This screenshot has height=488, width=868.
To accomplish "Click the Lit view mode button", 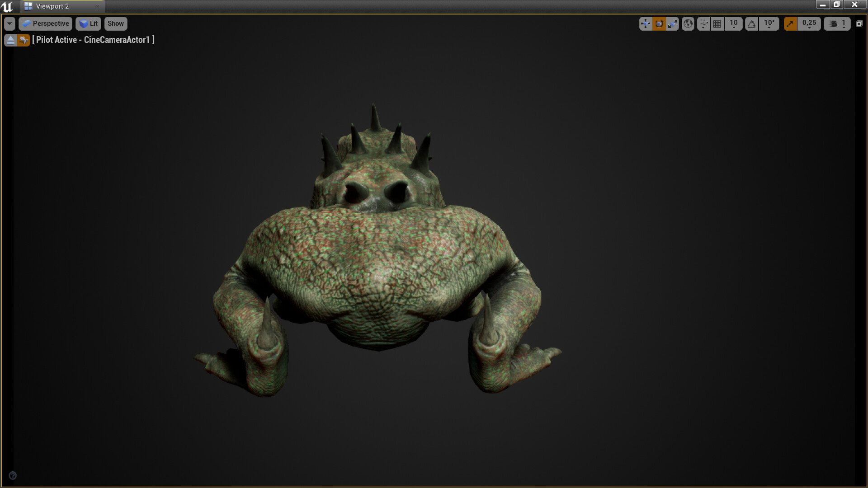I will (x=88, y=23).
